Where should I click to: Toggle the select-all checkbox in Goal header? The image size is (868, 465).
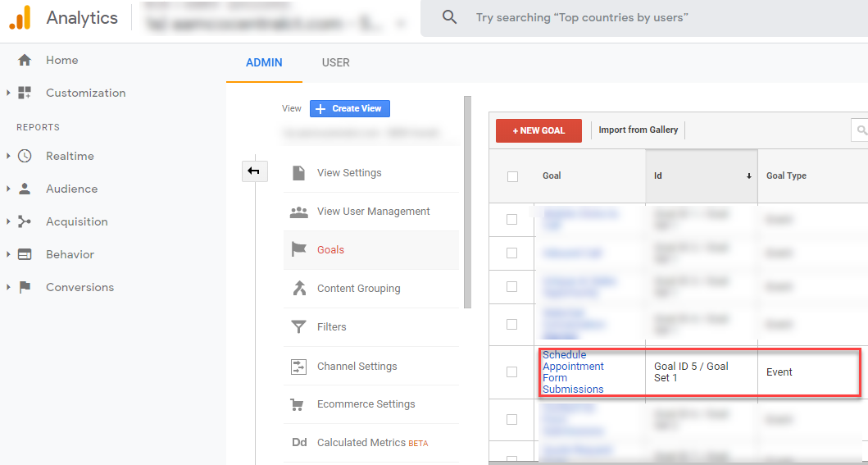512,176
